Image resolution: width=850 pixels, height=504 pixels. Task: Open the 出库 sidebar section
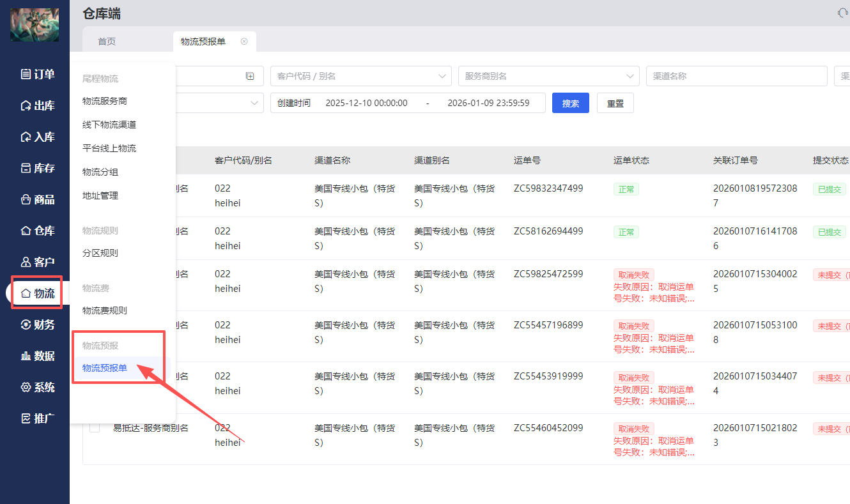click(x=38, y=105)
